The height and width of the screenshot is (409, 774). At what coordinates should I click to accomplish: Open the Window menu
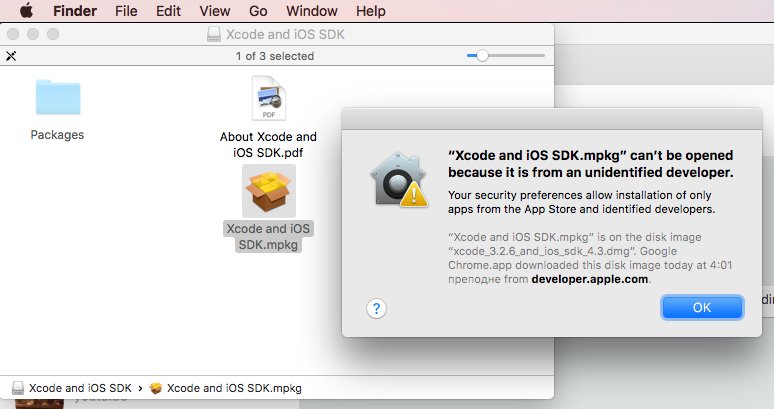tap(311, 11)
